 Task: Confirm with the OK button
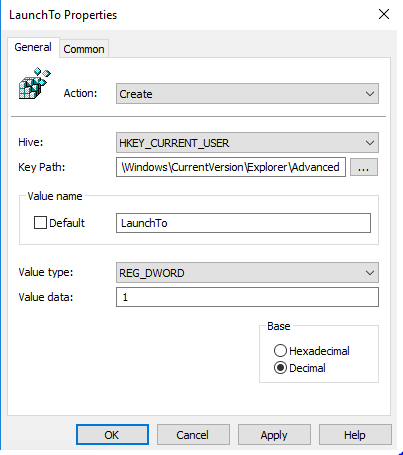click(x=112, y=434)
